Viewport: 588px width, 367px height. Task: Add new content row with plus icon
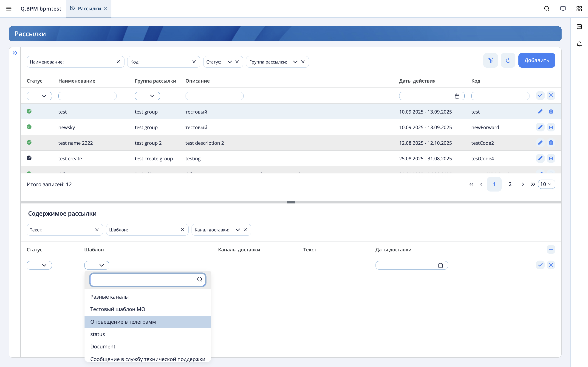(551, 249)
